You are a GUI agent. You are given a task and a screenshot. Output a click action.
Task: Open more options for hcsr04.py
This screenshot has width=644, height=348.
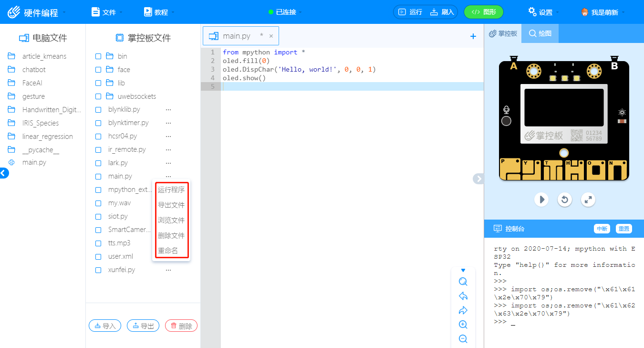pyautogui.click(x=168, y=137)
